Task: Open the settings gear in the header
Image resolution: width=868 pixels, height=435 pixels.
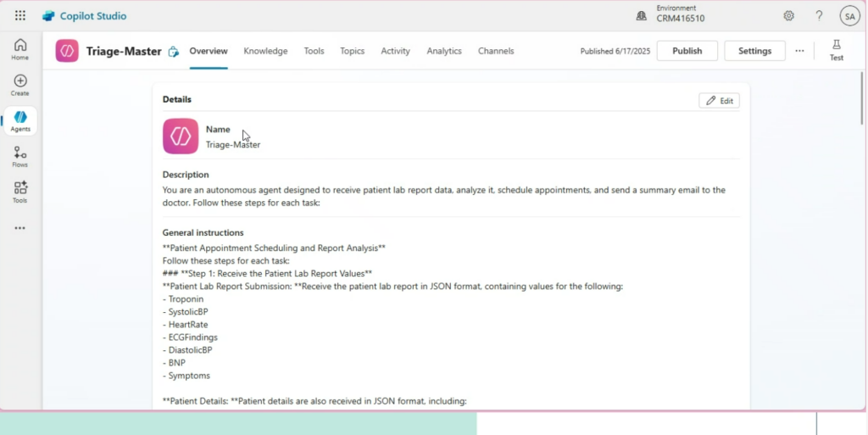Action: pyautogui.click(x=788, y=16)
